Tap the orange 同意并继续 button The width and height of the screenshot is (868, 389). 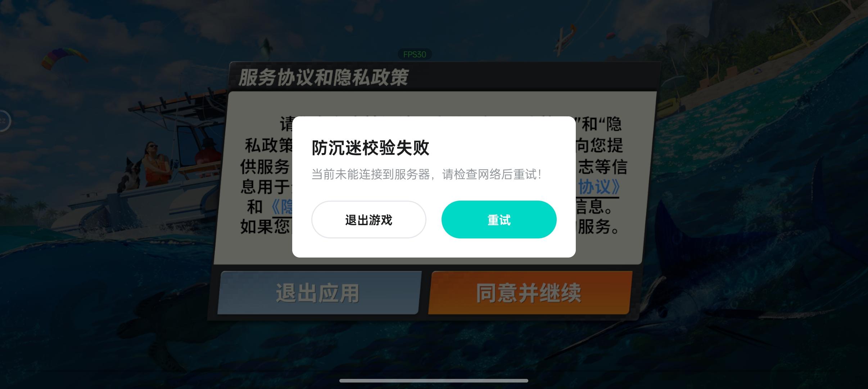[x=530, y=292]
